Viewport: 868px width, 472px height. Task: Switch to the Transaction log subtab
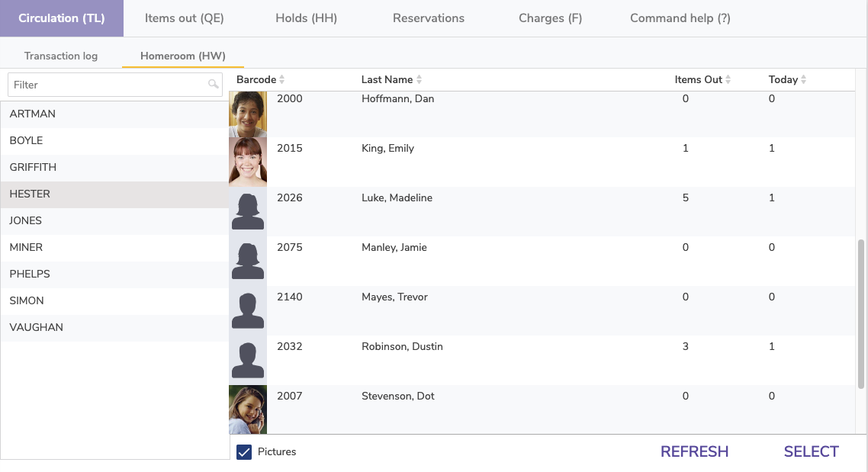pyautogui.click(x=61, y=56)
